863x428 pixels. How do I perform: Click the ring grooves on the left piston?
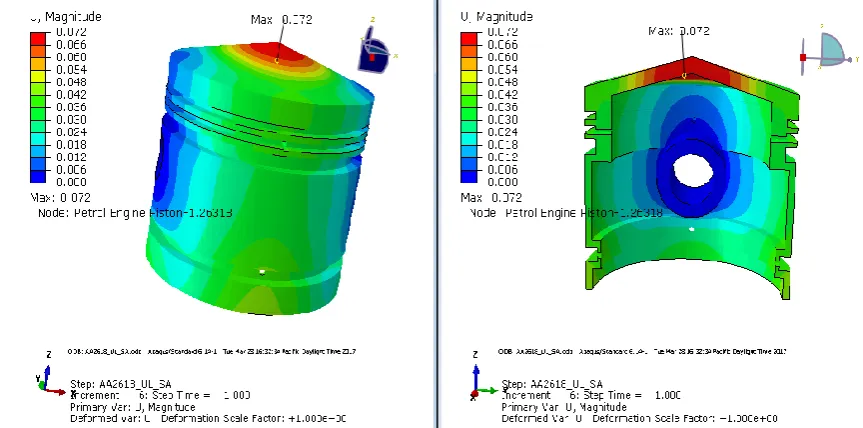[267, 128]
